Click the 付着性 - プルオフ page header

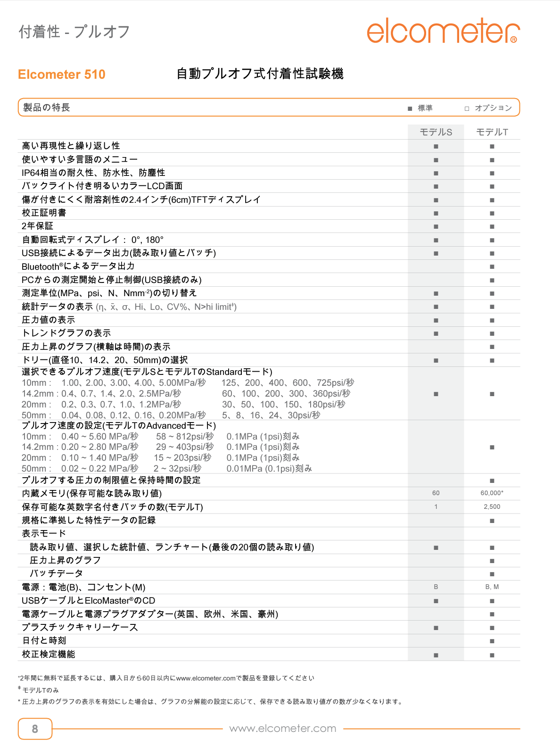point(74,32)
